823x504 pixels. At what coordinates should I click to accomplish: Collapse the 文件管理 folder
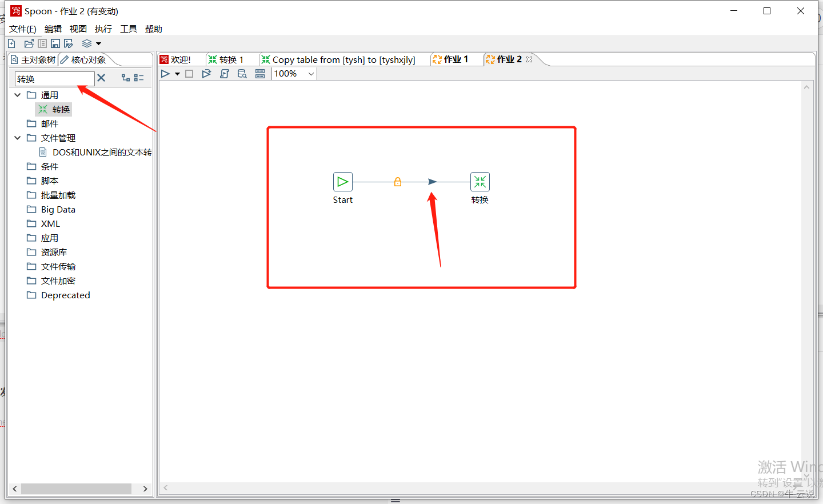tap(18, 138)
